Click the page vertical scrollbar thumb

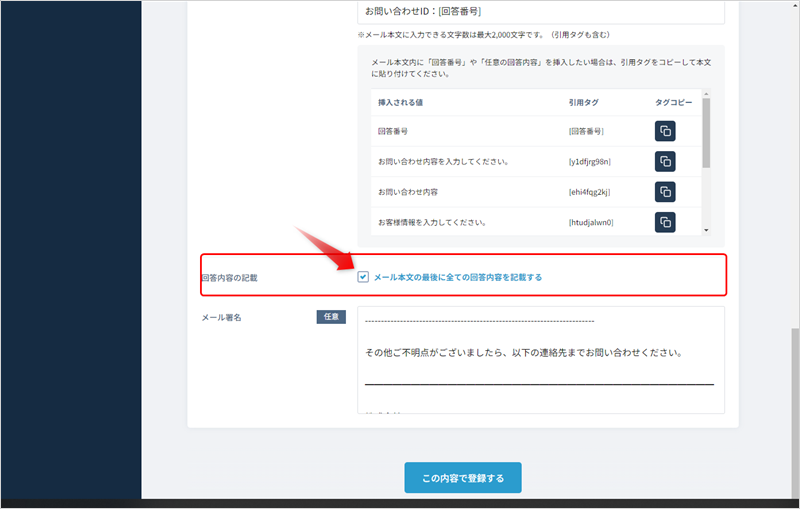pos(795,412)
